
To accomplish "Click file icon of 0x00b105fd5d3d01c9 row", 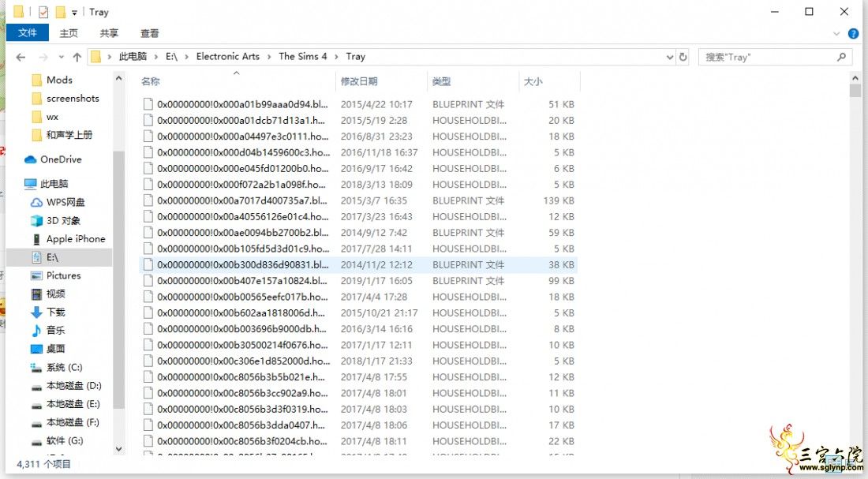I will [x=148, y=249].
